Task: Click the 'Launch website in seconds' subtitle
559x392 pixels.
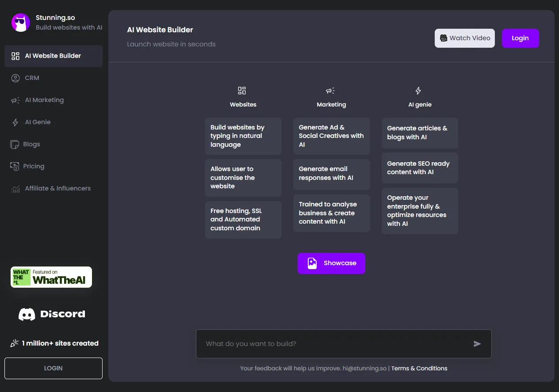Action: 171,44
